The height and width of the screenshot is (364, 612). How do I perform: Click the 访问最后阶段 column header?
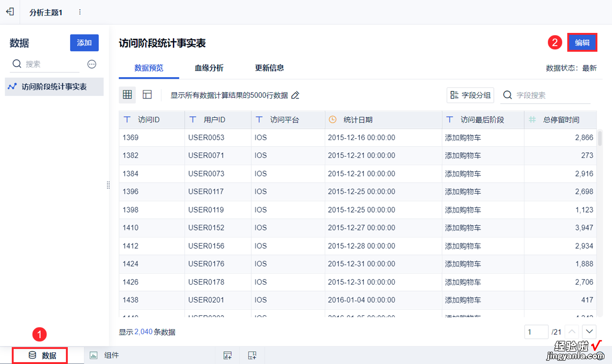click(x=483, y=120)
